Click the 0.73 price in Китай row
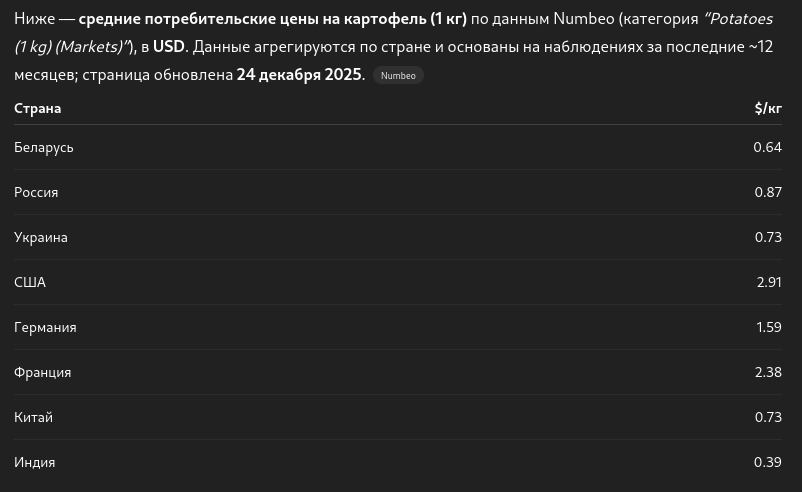Viewport: 802px width, 492px height. tap(768, 417)
